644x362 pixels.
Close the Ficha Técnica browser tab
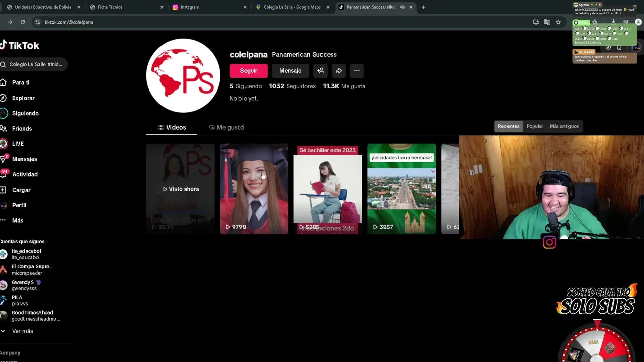pyautogui.click(x=162, y=7)
